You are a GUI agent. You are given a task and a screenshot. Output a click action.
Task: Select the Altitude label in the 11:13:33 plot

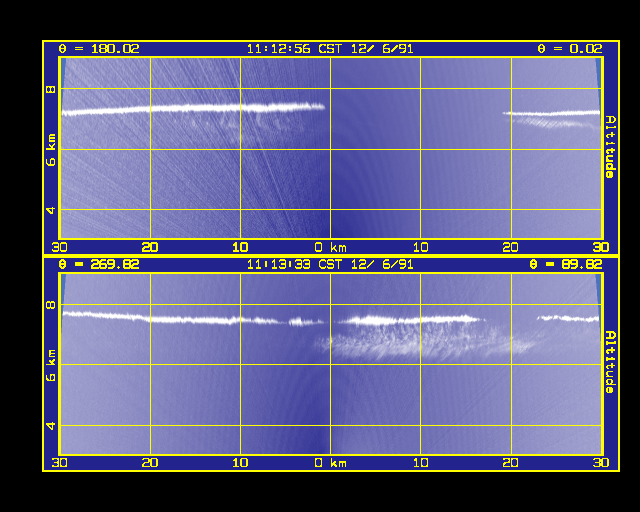pyautogui.click(x=610, y=362)
